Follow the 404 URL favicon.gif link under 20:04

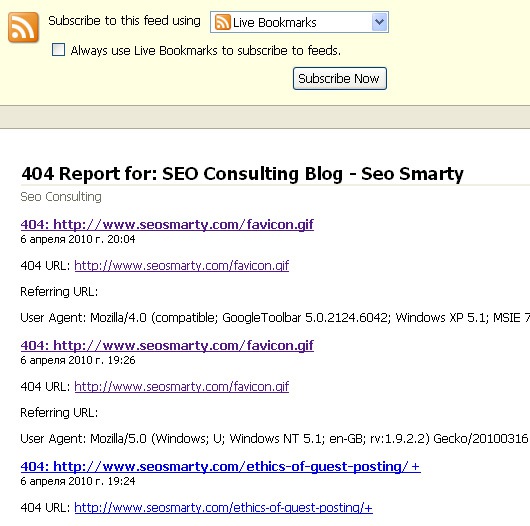[182, 266]
